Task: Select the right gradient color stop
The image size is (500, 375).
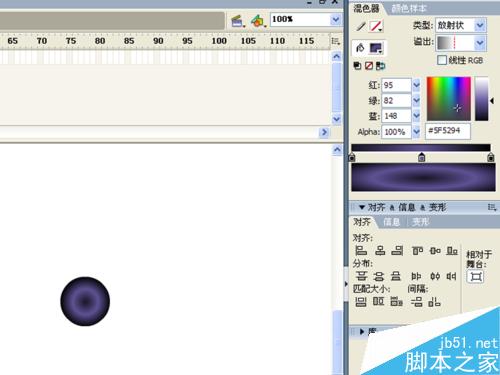Action: (491, 157)
